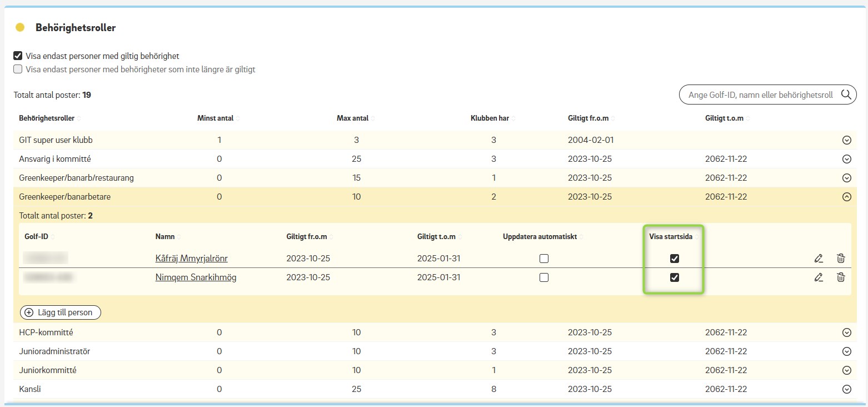This screenshot has width=868, height=407.
Task: Sort persons by Namn column header
Action: (x=165, y=237)
